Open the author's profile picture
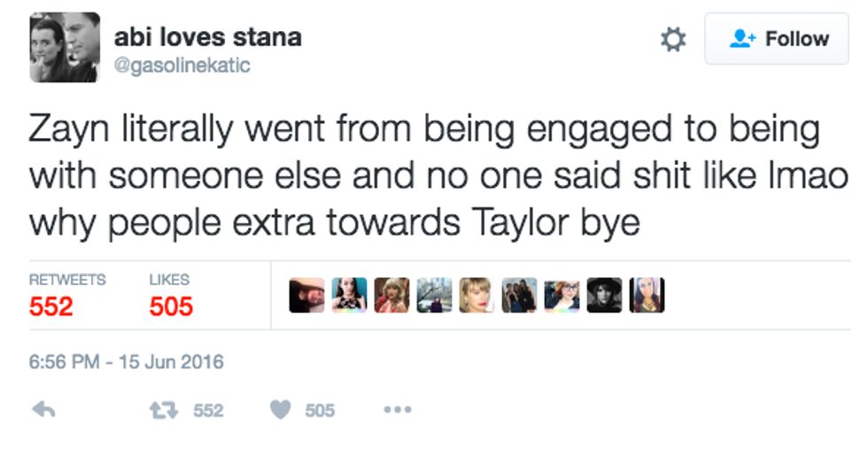Image resolution: width=868 pixels, height=450 pixels. [65, 48]
